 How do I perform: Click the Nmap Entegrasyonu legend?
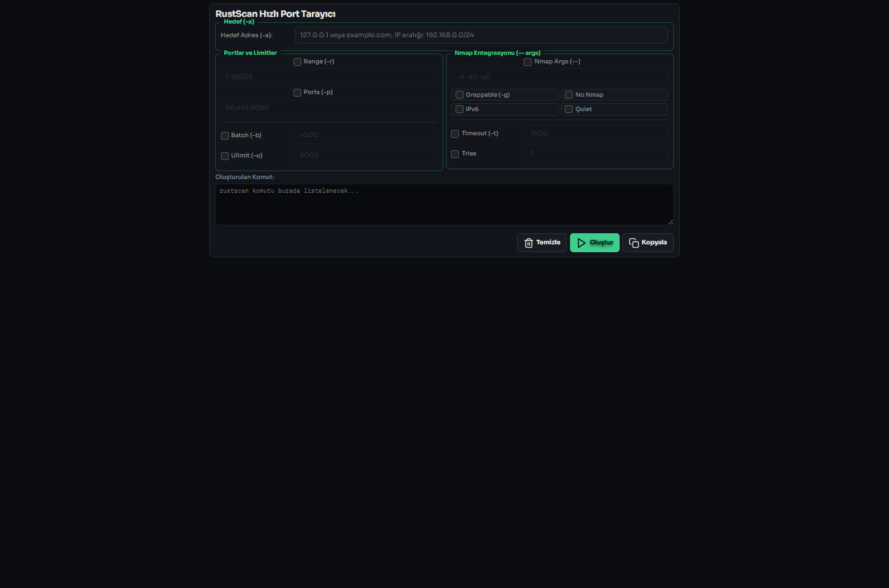click(497, 53)
